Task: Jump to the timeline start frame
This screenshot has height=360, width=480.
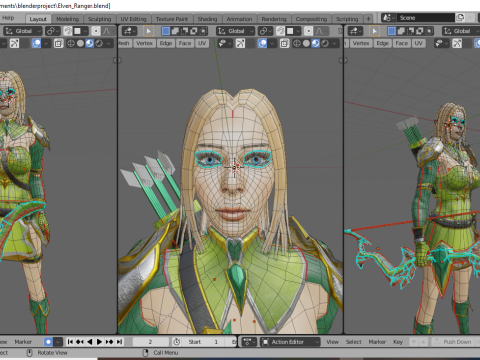Action: coord(70,342)
